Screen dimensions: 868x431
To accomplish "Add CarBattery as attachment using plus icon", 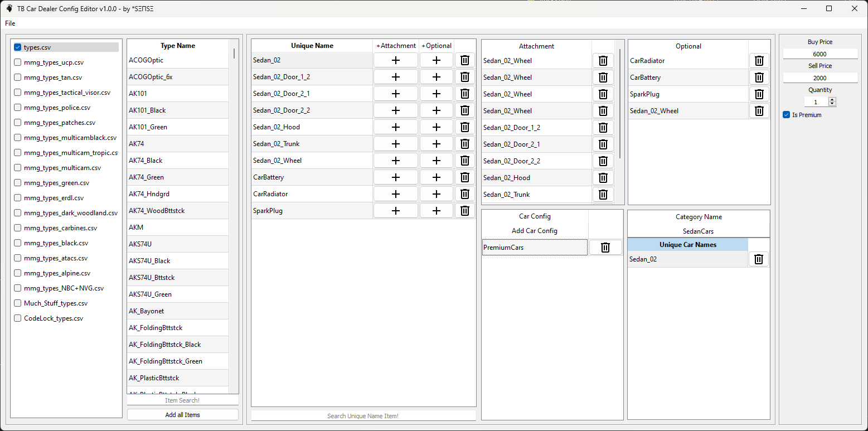I will coord(396,177).
